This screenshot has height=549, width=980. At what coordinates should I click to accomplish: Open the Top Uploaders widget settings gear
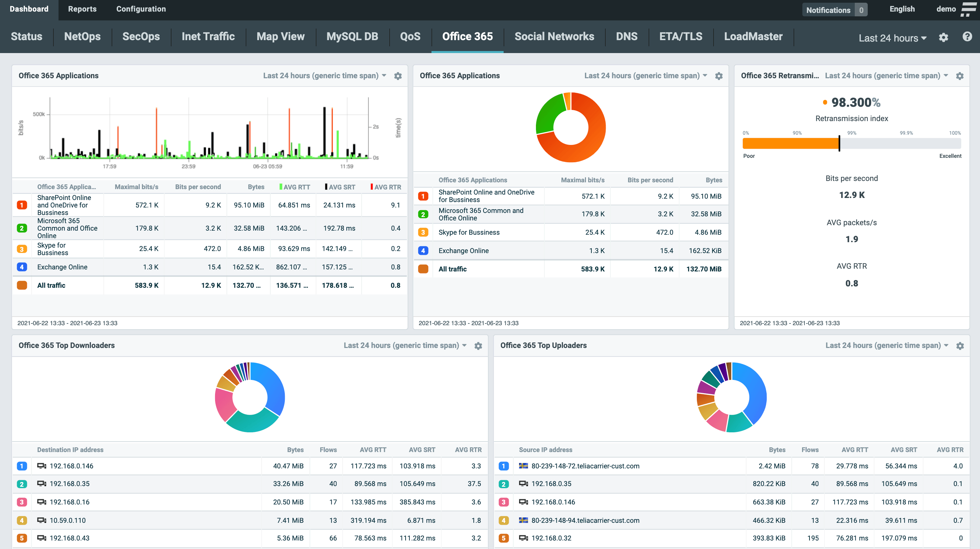(960, 346)
